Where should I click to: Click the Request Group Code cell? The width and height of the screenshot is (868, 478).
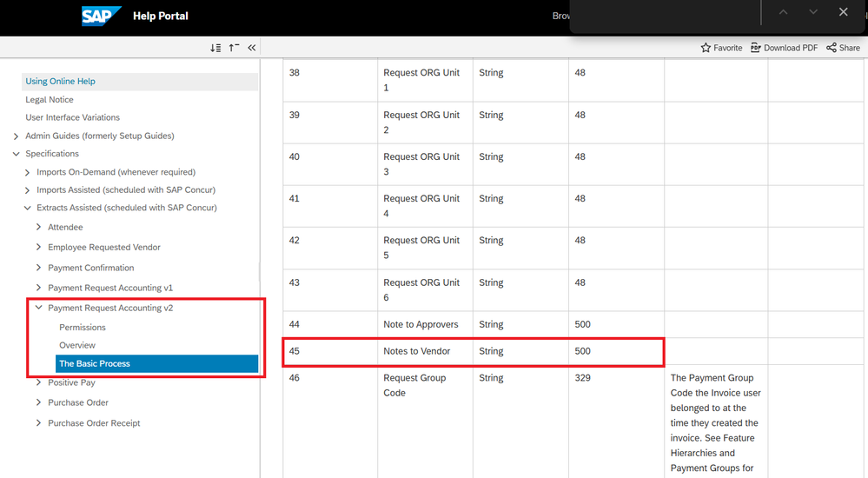425,422
